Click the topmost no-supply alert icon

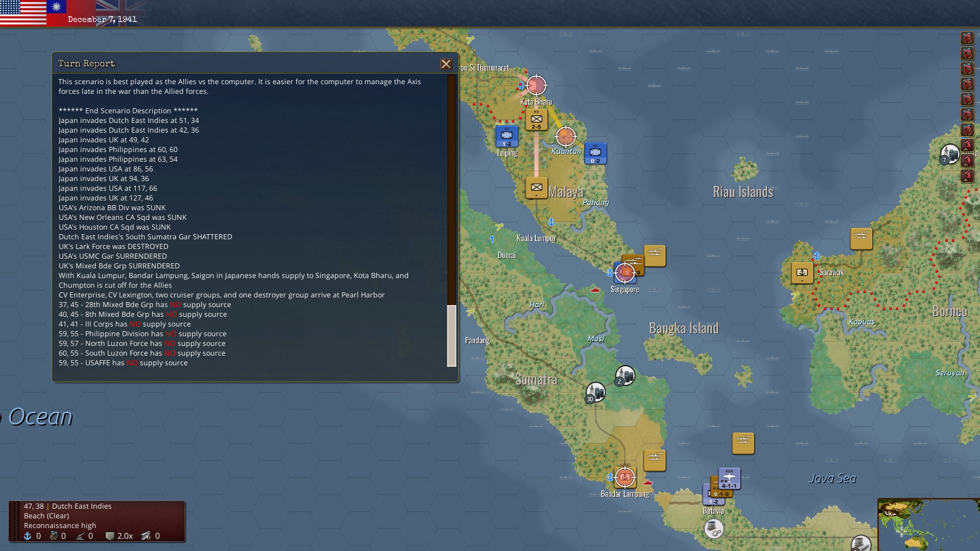tap(967, 38)
